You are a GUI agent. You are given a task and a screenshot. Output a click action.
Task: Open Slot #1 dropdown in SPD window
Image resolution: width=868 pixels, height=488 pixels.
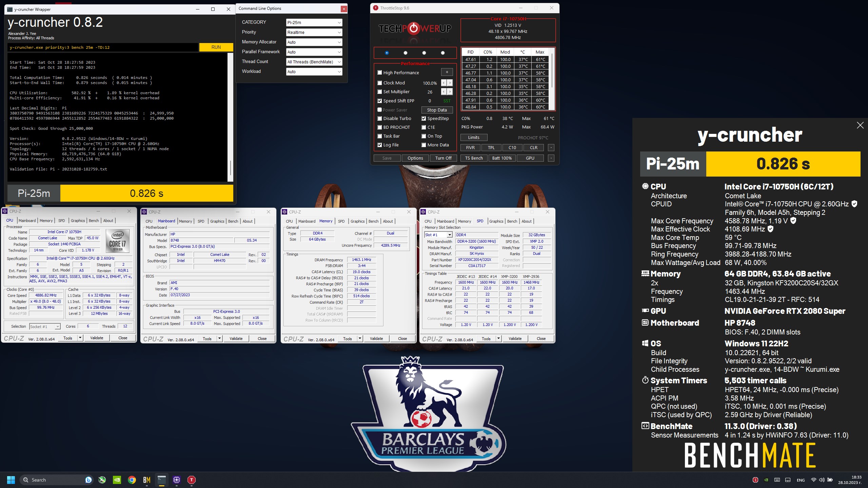pyautogui.click(x=438, y=235)
